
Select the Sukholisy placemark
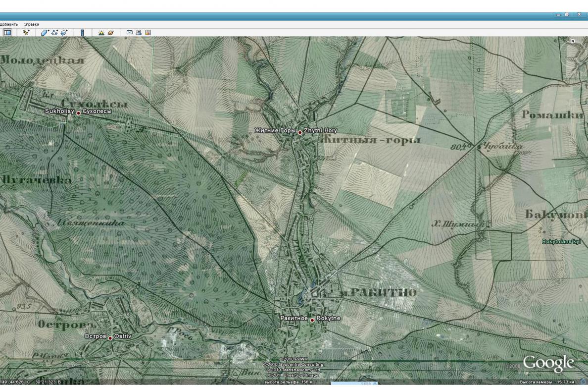point(78,113)
